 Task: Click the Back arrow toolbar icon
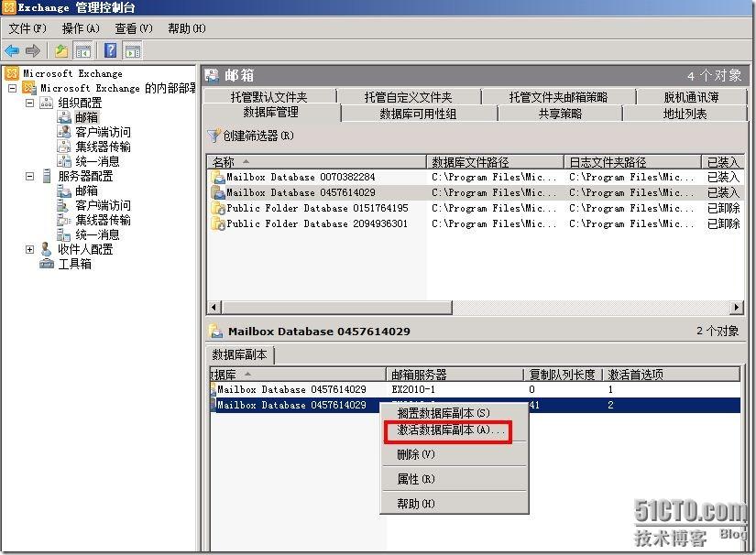tap(12, 50)
